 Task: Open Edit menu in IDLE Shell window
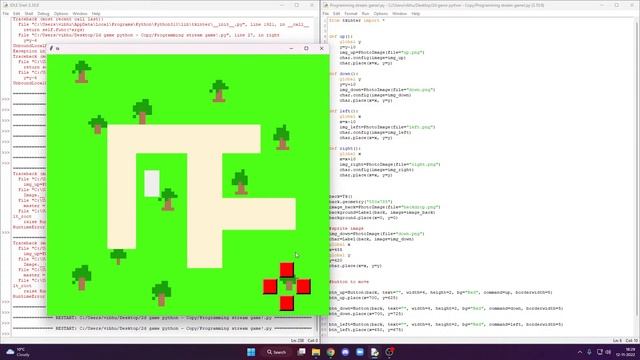point(16,13)
